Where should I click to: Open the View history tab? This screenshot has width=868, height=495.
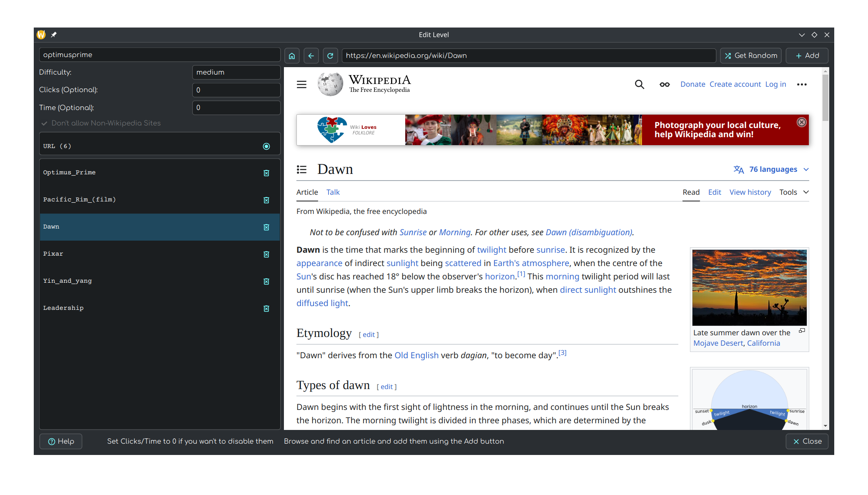[750, 192]
